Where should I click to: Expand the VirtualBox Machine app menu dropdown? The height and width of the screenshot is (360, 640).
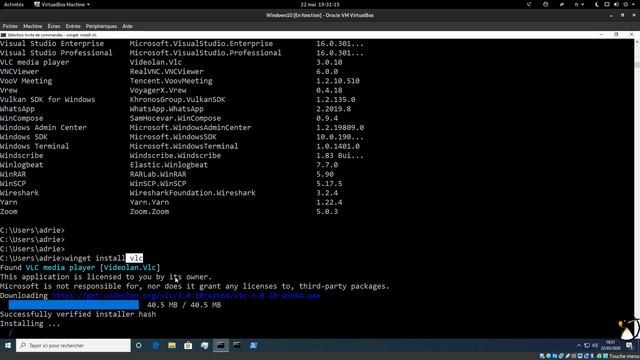point(62,4)
